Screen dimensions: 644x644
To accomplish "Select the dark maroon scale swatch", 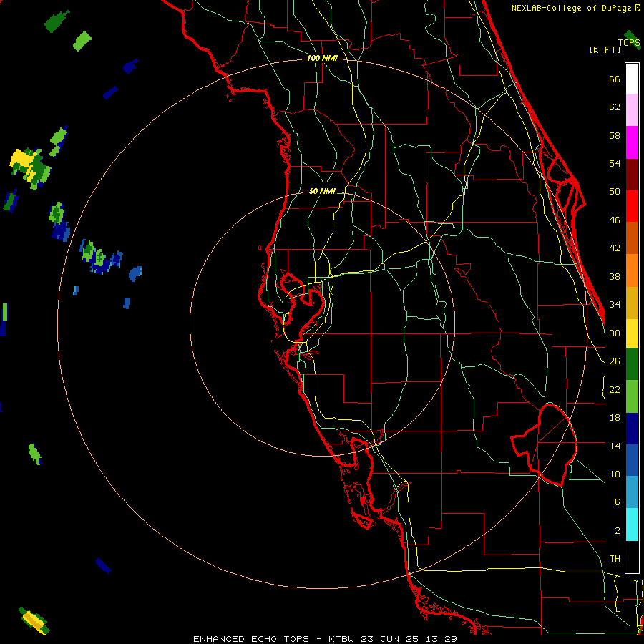I will (x=632, y=175).
